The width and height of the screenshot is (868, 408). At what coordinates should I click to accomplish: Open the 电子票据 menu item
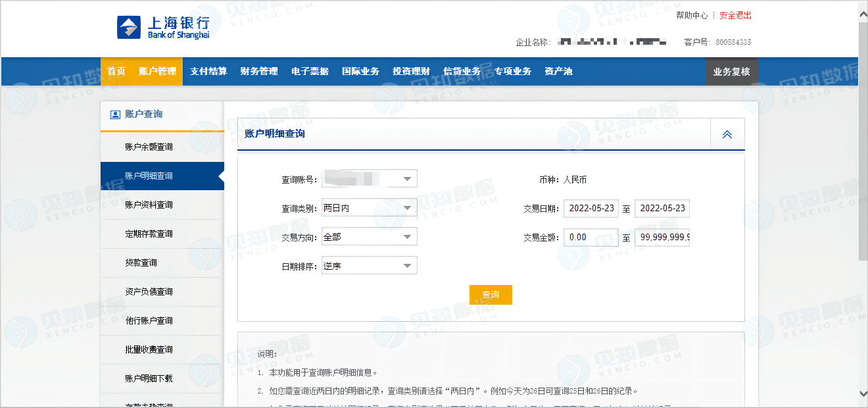[309, 71]
